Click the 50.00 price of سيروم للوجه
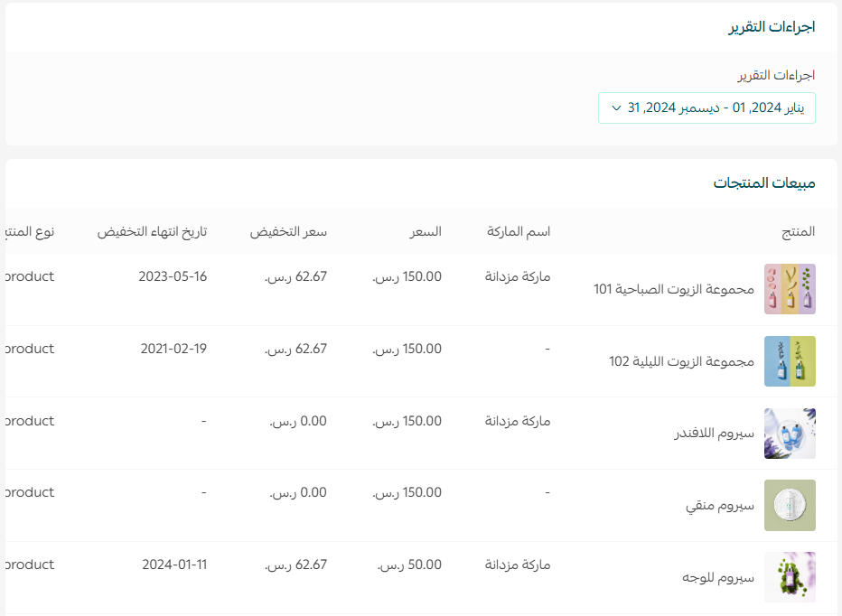Image resolution: width=842 pixels, height=616 pixels. 407,565
